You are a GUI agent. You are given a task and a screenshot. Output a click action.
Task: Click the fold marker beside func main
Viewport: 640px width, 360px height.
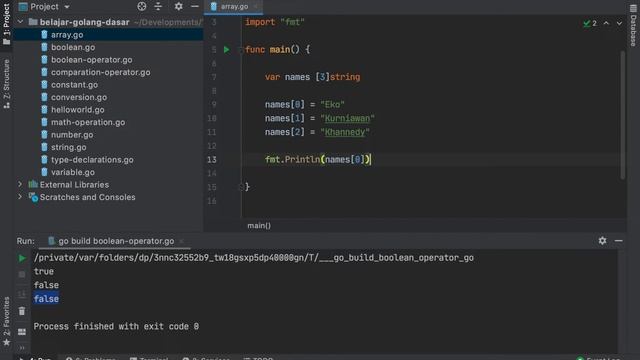(241, 50)
